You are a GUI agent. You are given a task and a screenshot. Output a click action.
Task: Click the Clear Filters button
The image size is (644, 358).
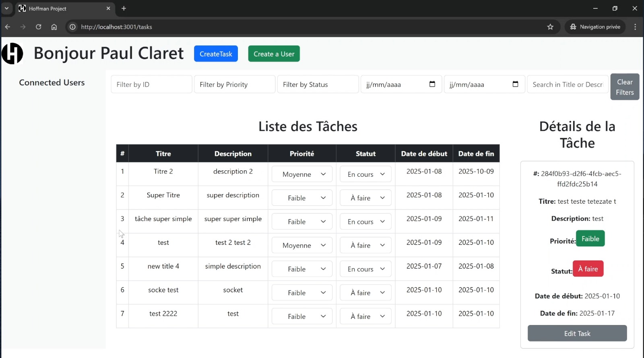point(624,87)
